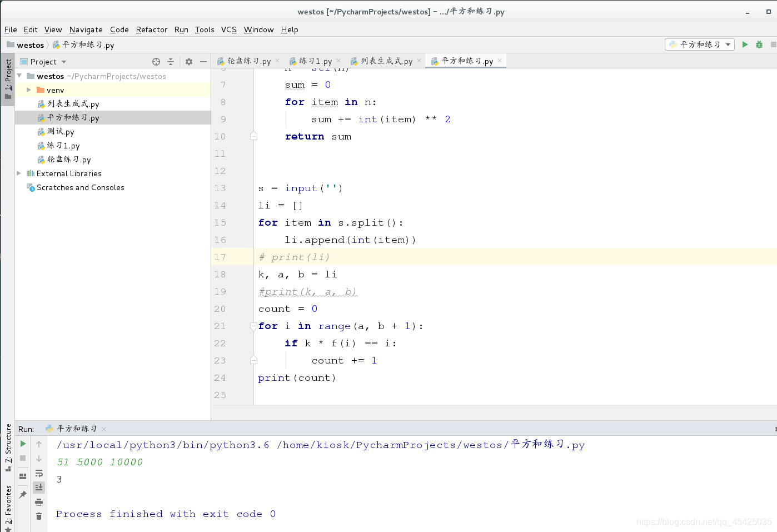Click westos in the breadcrumb bar

31,45
